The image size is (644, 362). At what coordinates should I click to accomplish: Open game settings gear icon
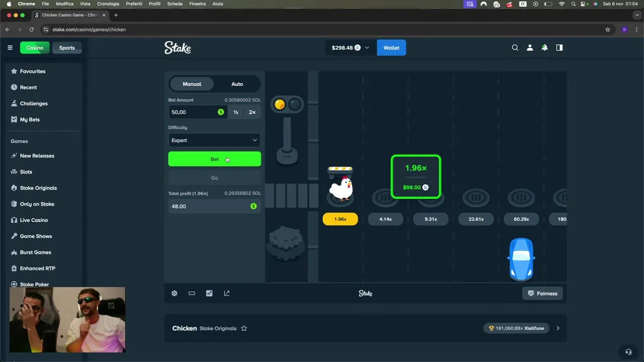tap(174, 293)
